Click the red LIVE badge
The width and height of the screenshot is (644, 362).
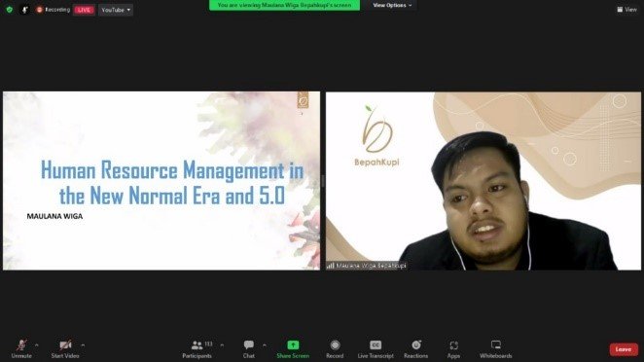tap(84, 10)
